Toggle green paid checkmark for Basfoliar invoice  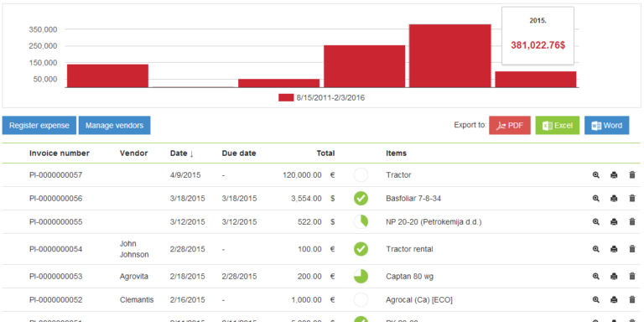[x=361, y=199]
